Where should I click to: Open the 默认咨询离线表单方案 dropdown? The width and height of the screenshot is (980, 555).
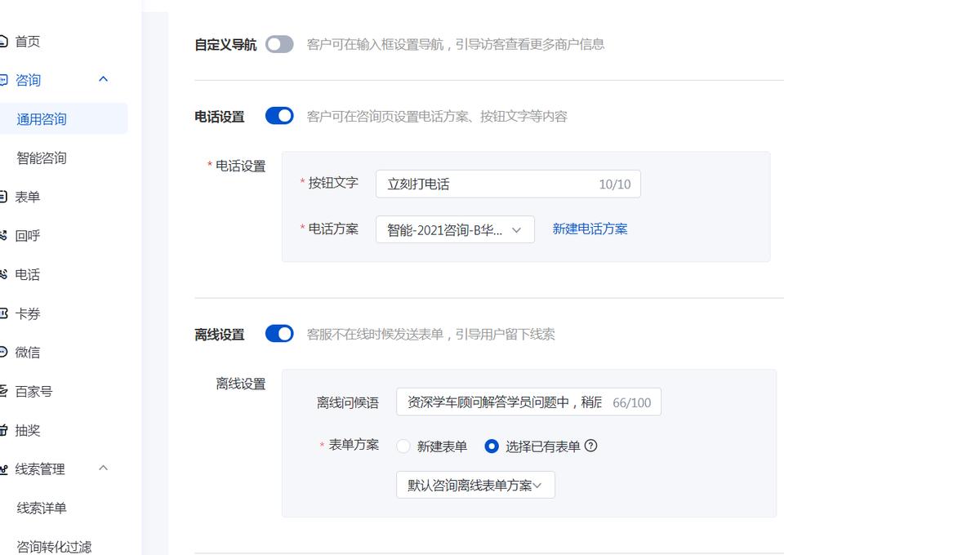coord(475,485)
